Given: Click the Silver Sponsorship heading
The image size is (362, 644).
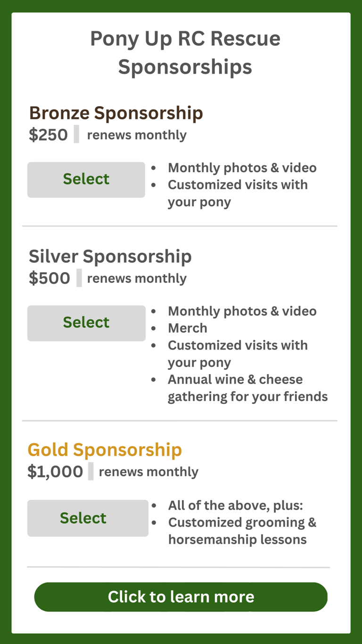Looking at the screenshot, I should [110, 256].
